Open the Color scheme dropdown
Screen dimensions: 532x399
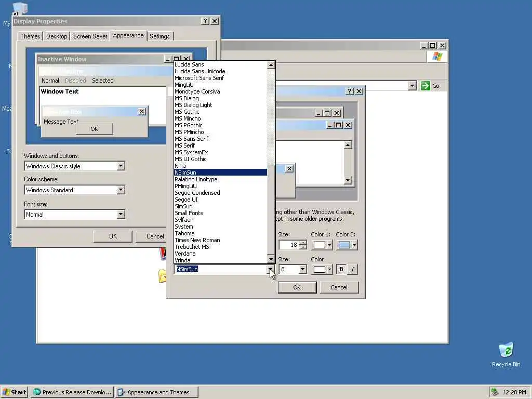click(121, 190)
